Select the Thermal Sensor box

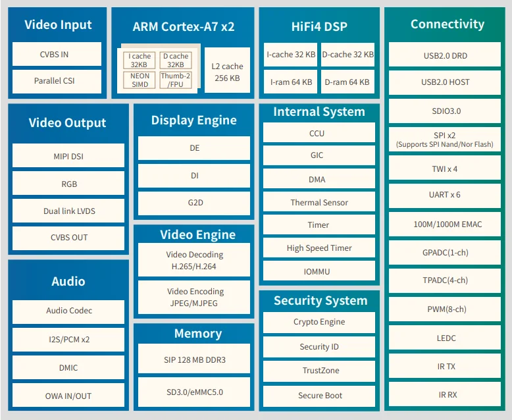(319, 203)
